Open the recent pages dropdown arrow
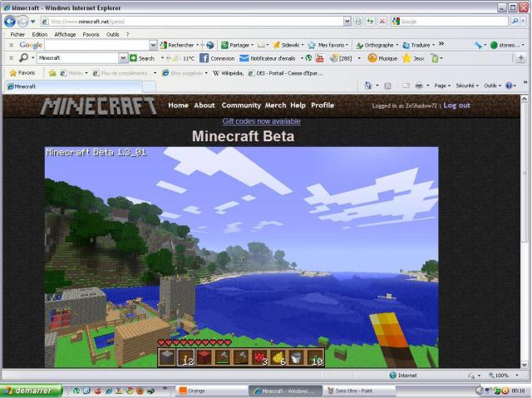This screenshot has width=532, height=398. [33, 22]
